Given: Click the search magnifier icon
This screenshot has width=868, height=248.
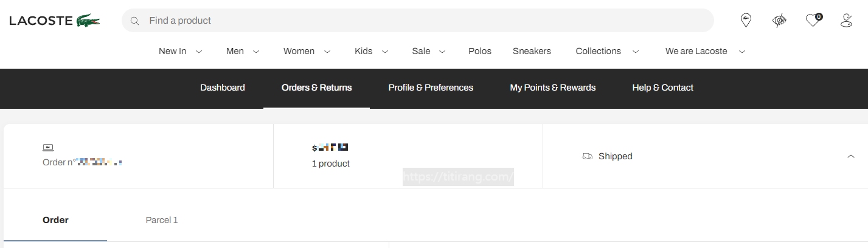Looking at the screenshot, I should (135, 21).
